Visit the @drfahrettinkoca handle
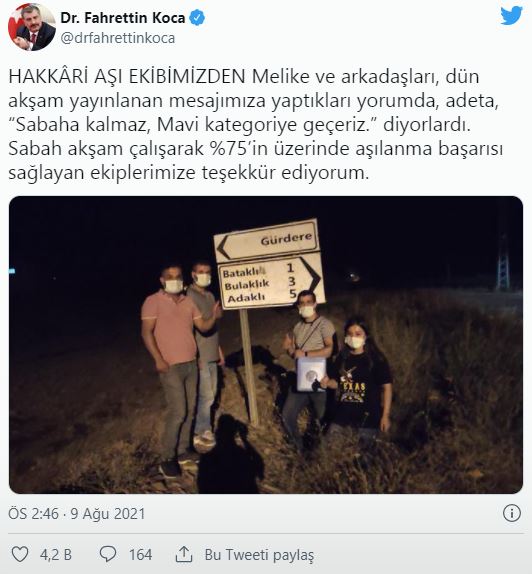Image resolution: width=532 pixels, height=574 pixels. pyautogui.click(x=118, y=38)
